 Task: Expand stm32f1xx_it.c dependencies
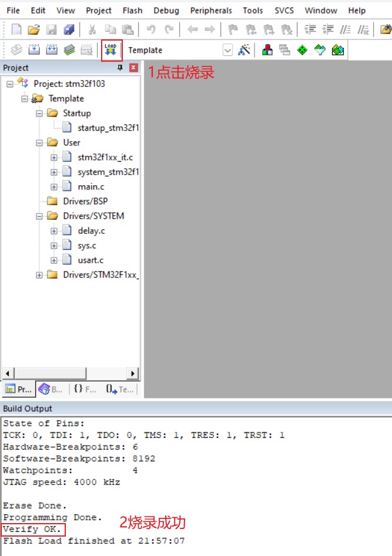tap(54, 158)
